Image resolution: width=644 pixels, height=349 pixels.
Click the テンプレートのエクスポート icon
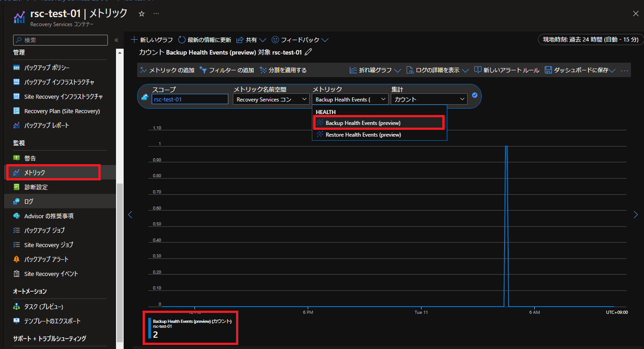click(16, 321)
